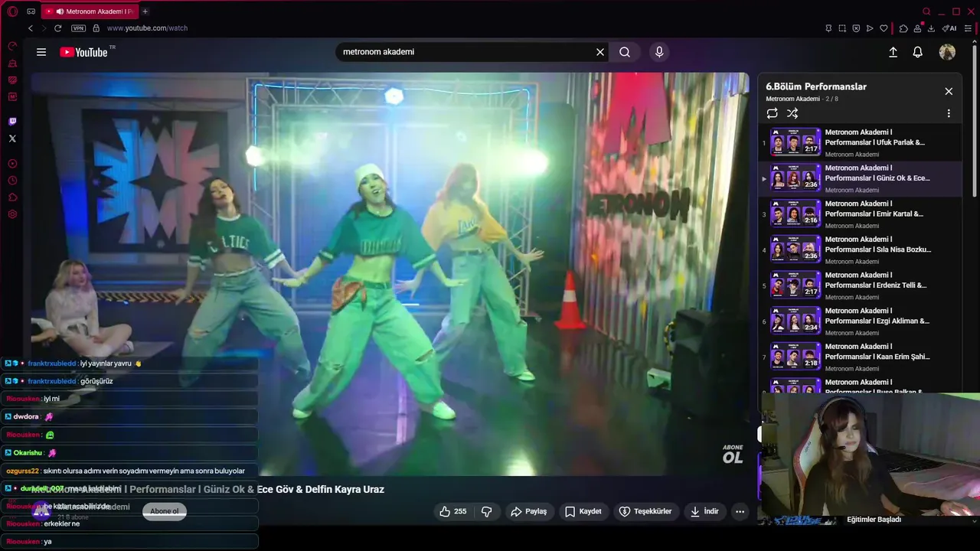Open X from the Opera sidebar

pos(12,139)
